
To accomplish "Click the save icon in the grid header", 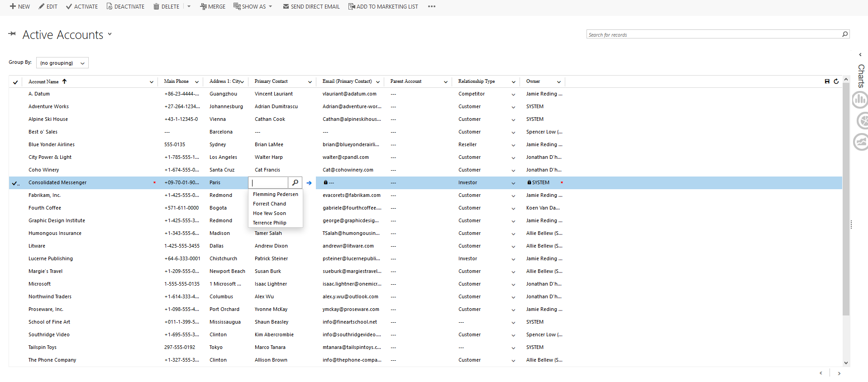I will point(827,81).
